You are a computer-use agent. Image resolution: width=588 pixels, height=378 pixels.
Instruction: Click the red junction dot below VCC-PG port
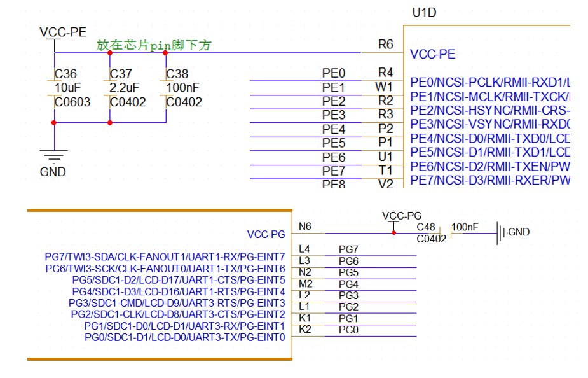tap(393, 233)
